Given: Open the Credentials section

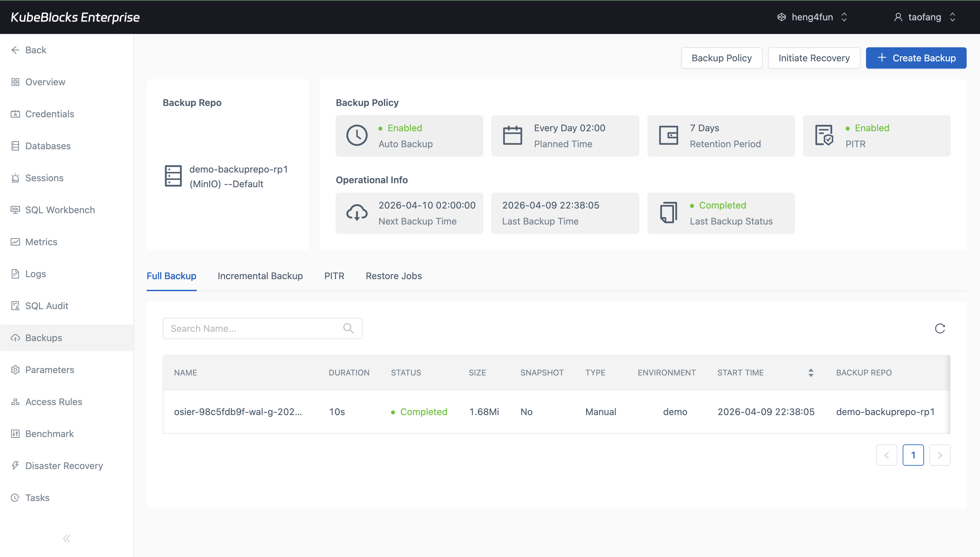Looking at the screenshot, I should tap(49, 114).
